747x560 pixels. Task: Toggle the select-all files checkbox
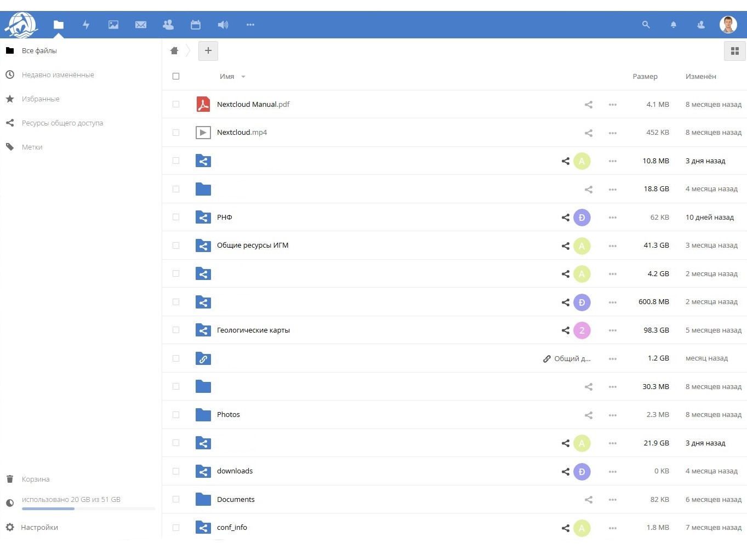click(x=176, y=76)
